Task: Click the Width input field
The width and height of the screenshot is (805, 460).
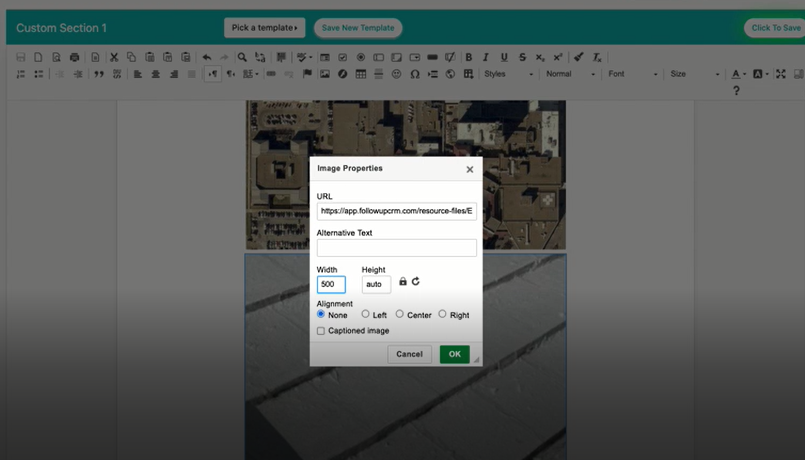Action: [x=331, y=284]
